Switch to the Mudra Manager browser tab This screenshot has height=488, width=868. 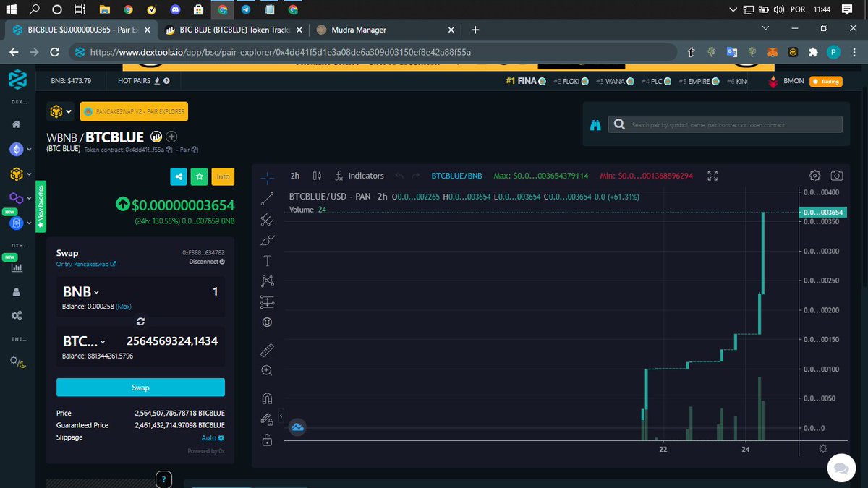(x=385, y=30)
